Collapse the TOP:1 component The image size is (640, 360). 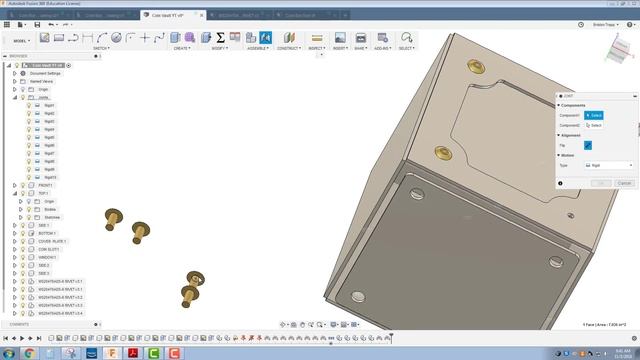pos(15,193)
